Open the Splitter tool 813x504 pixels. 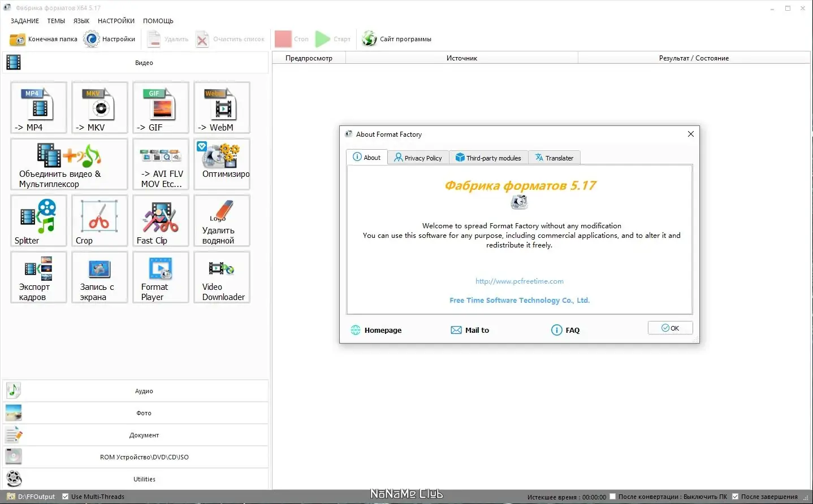tap(38, 220)
